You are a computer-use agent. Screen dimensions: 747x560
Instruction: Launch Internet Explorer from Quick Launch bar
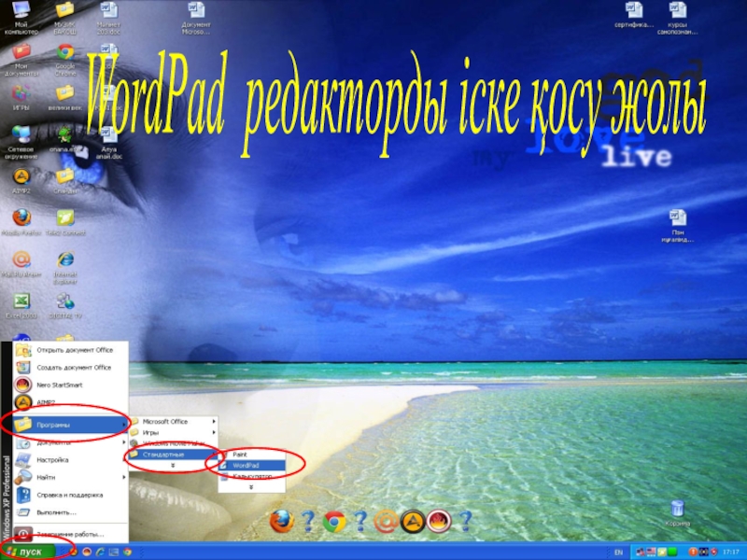coord(100,552)
